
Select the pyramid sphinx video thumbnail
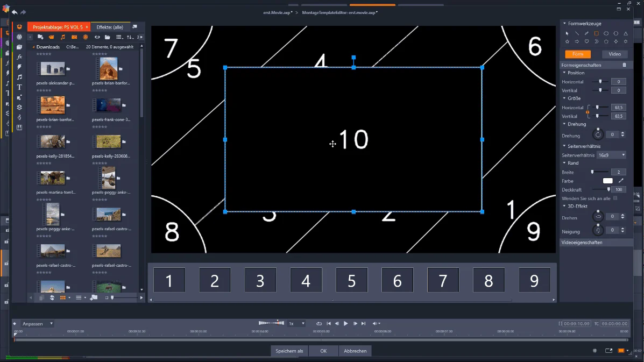pyautogui.click(x=109, y=69)
